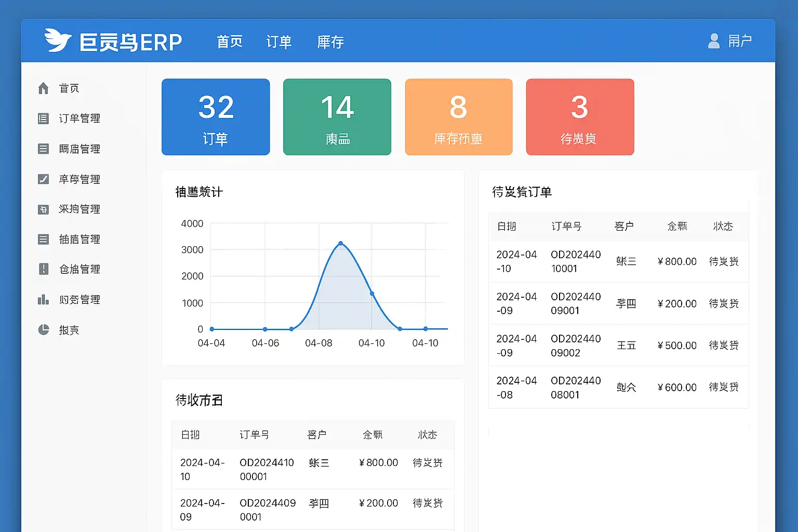The height and width of the screenshot is (532, 798).
Task: Click the bird logo of the ERP
Action: [x=58, y=41]
